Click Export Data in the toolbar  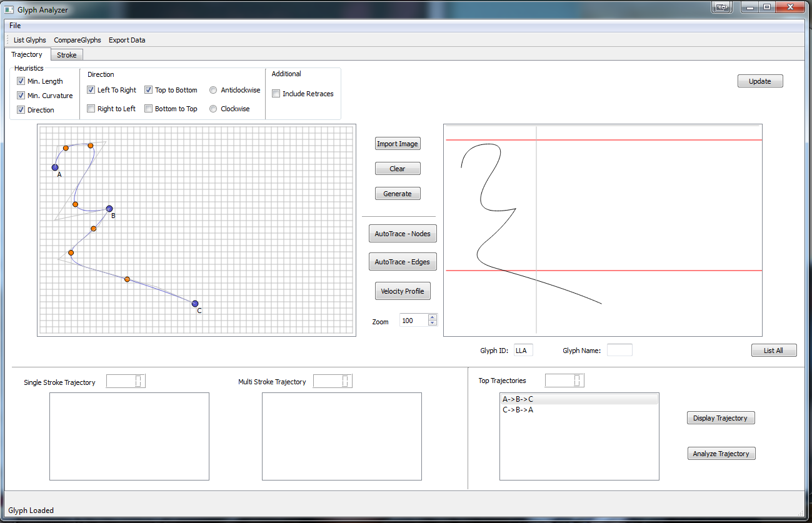pos(127,40)
